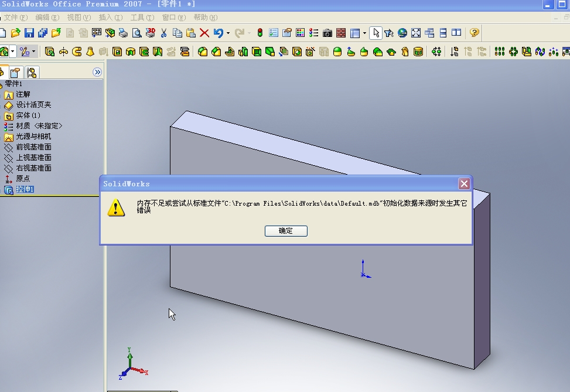This screenshot has height=392, width=570.
Task: Click the 3D print icon
Action: click(151, 33)
